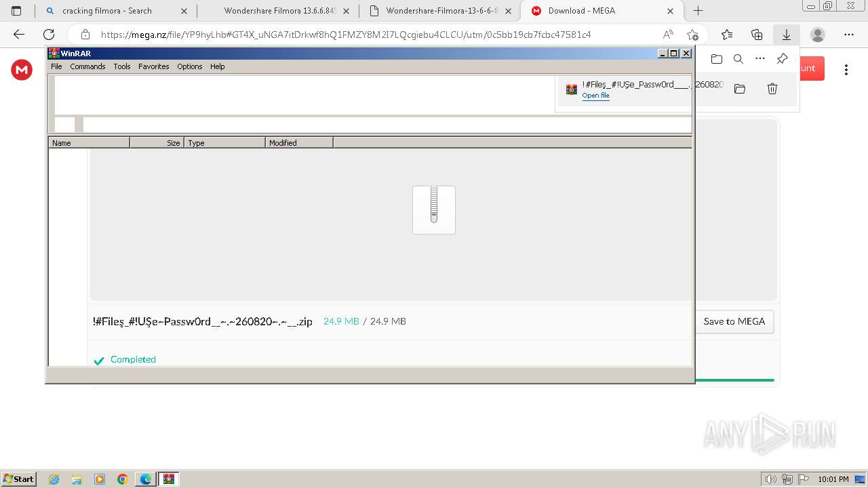
Task: Delete the downloaded zip entry
Action: (x=772, y=89)
